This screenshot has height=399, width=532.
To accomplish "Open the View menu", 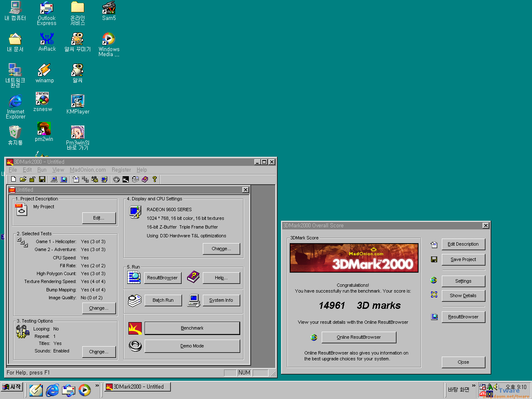I will [x=58, y=170].
